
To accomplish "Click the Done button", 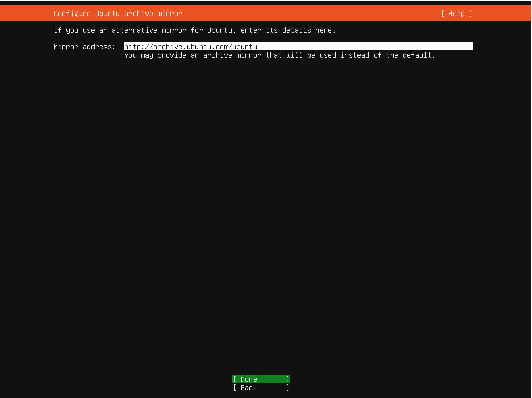I will (x=261, y=379).
